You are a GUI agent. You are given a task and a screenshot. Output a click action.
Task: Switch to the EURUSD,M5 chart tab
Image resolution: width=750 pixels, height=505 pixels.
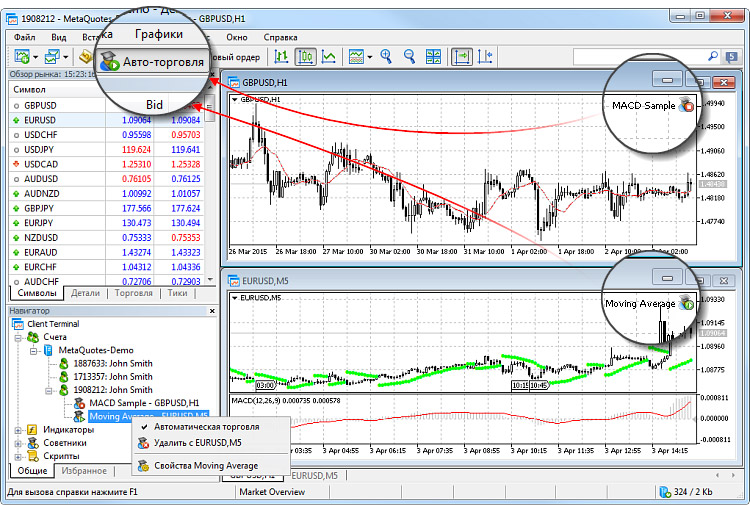(x=314, y=475)
